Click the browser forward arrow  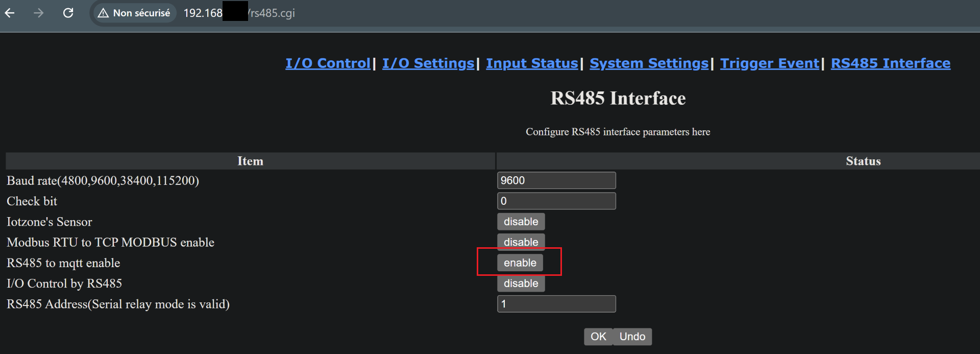[39, 13]
